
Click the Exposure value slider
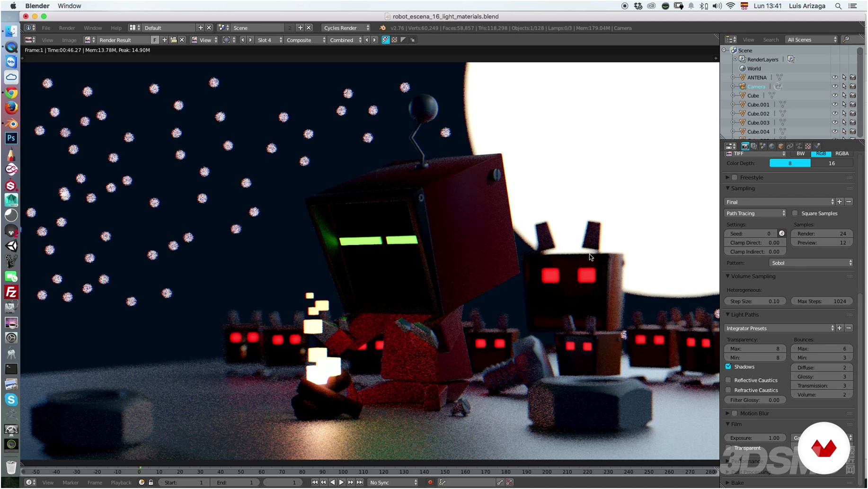(x=755, y=438)
